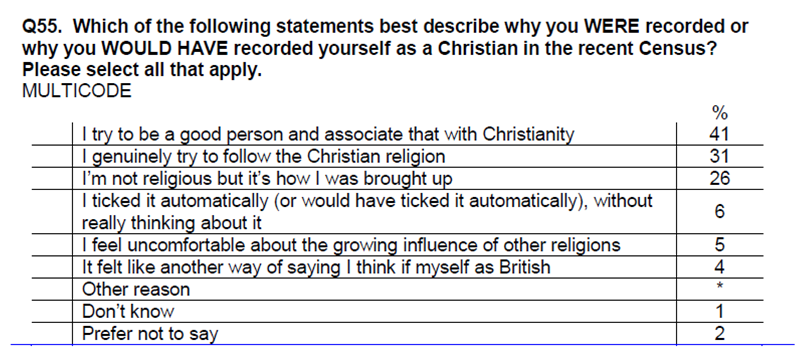Click the value 31 in percent column

click(x=719, y=156)
